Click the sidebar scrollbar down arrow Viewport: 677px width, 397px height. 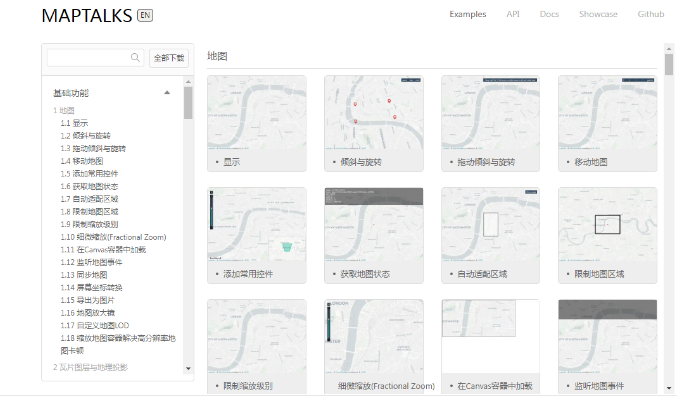click(188, 368)
